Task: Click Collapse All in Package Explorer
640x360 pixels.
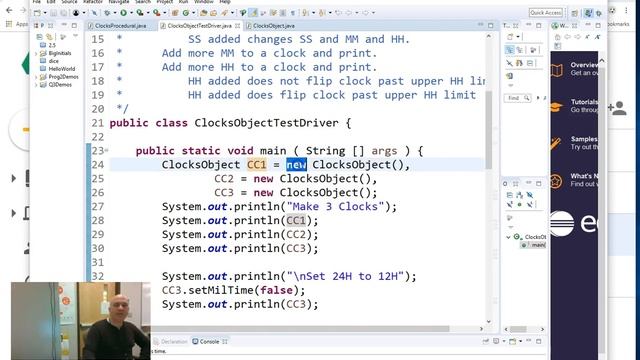Action: pyautogui.click(x=39, y=37)
